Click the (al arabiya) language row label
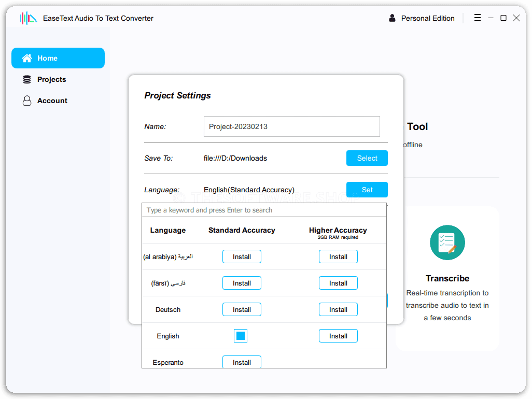 (x=168, y=256)
